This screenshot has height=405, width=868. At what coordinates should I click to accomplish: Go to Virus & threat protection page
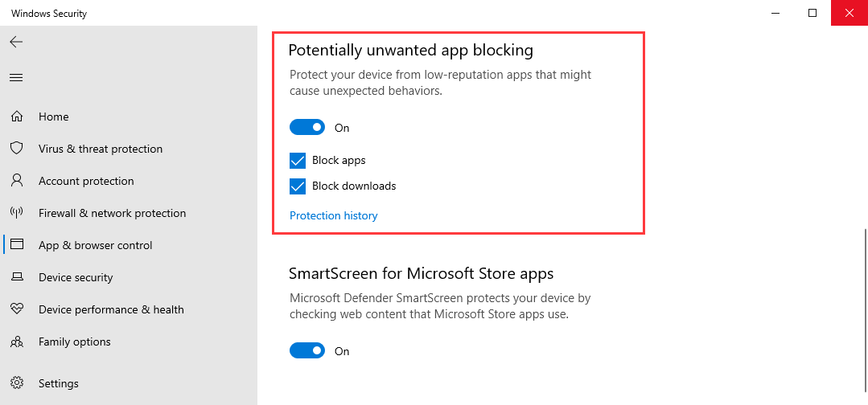[101, 149]
